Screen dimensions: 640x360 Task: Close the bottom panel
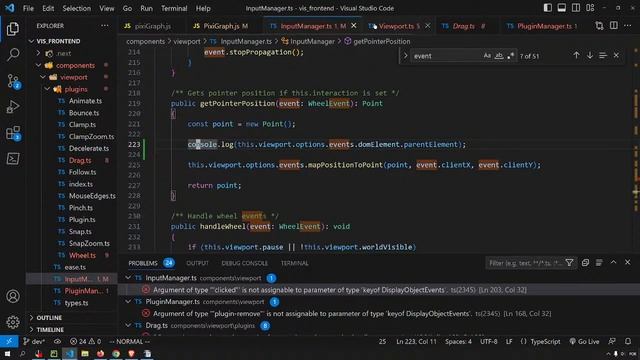coord(627,262)
